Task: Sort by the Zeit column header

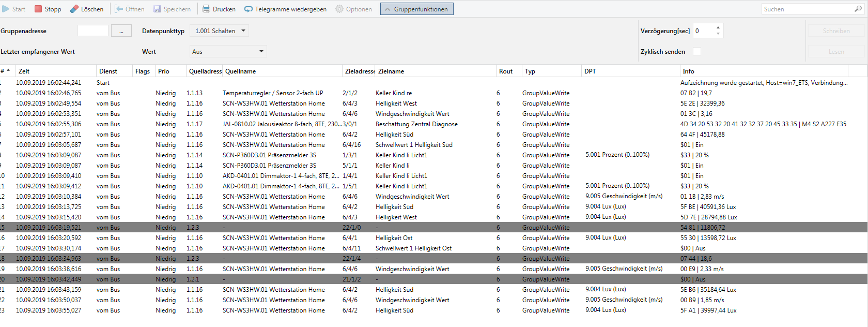Action: tap(55, 71)
